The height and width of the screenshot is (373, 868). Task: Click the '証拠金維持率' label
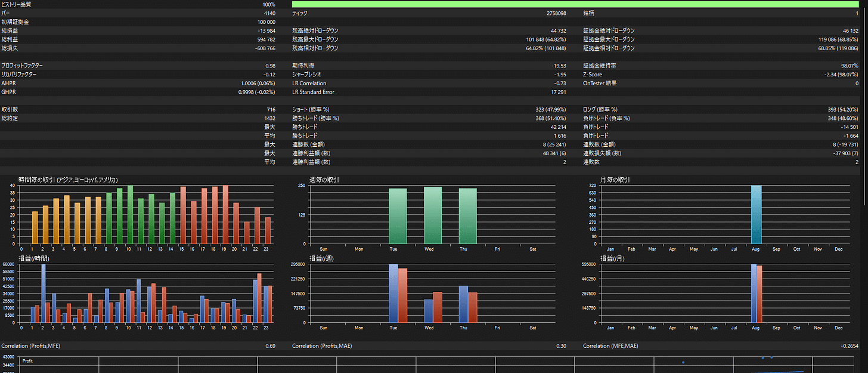(x=599, y=66)
